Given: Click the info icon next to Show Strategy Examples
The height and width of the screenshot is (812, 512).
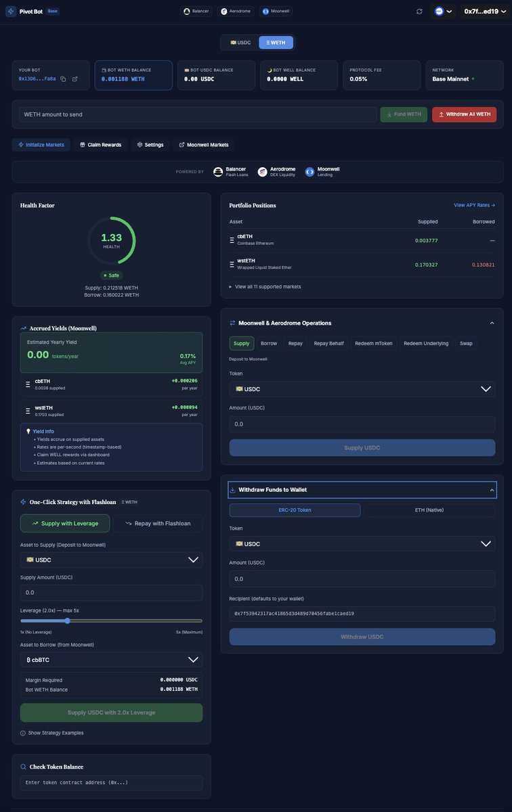Looking at the screenshot, I should [23, 733].
